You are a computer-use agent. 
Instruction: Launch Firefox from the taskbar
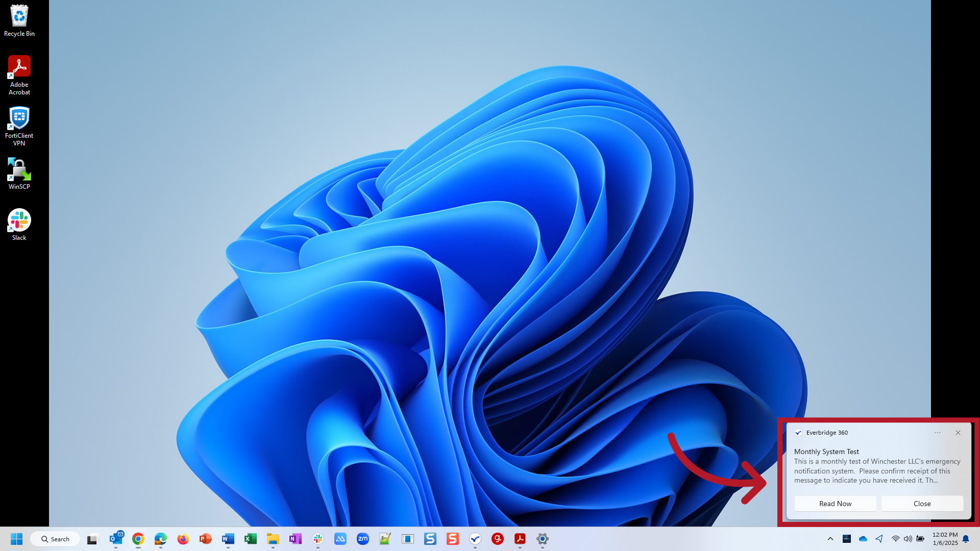coord(183,539)
